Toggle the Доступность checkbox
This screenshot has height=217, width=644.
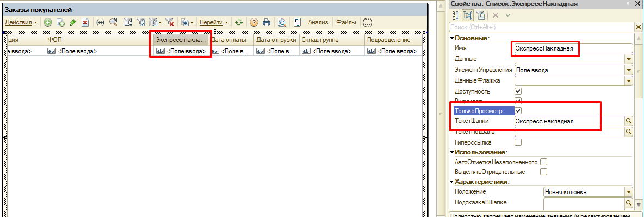point(518,91)
